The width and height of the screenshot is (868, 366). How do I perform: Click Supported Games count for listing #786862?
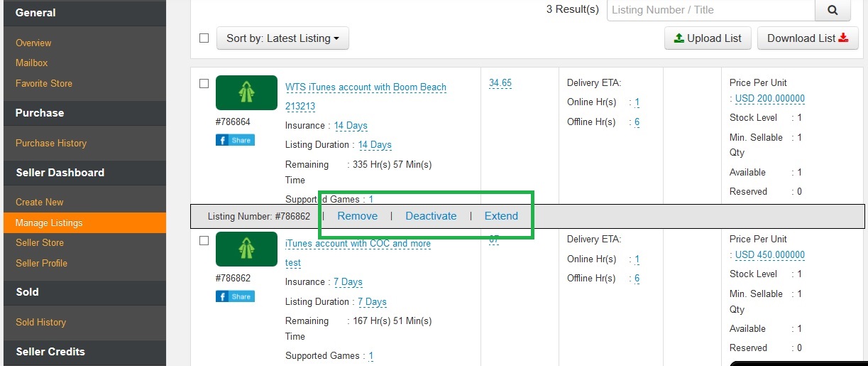(371, 356)
